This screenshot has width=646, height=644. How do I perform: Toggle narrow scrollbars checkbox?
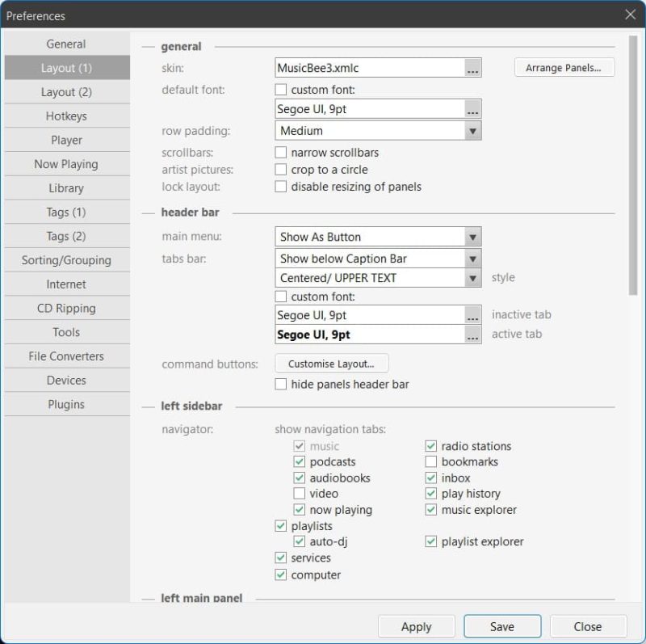point(280,153)
